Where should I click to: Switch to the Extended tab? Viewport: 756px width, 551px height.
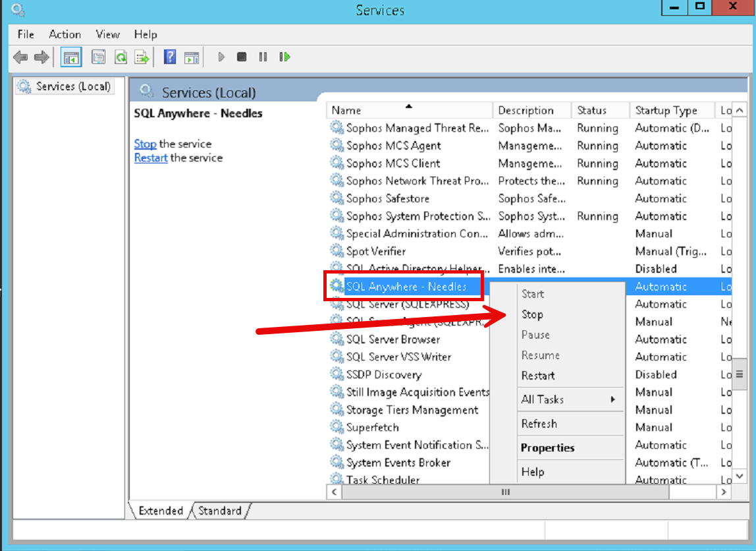(x=161, y=511)
